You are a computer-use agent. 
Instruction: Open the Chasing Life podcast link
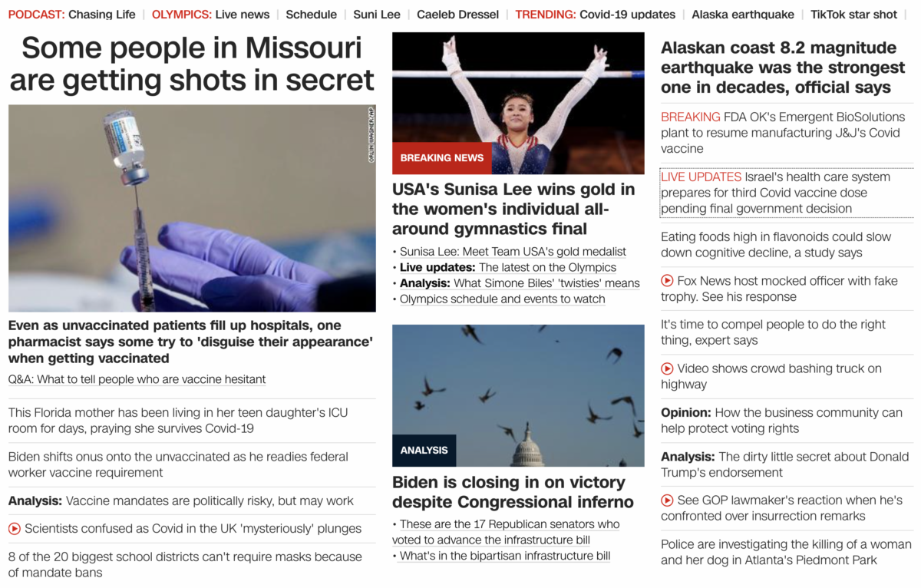pyautogui.click(x=101, y=15)
